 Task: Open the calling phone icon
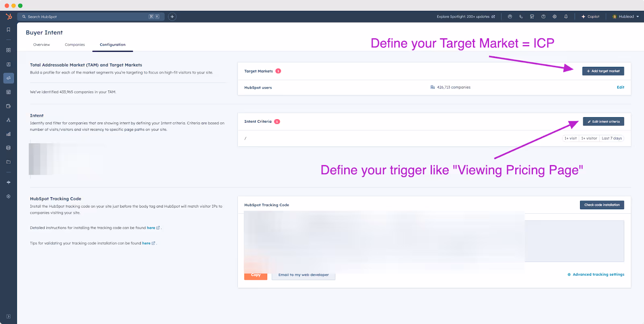pyautogui.click(x=521, y=17)
